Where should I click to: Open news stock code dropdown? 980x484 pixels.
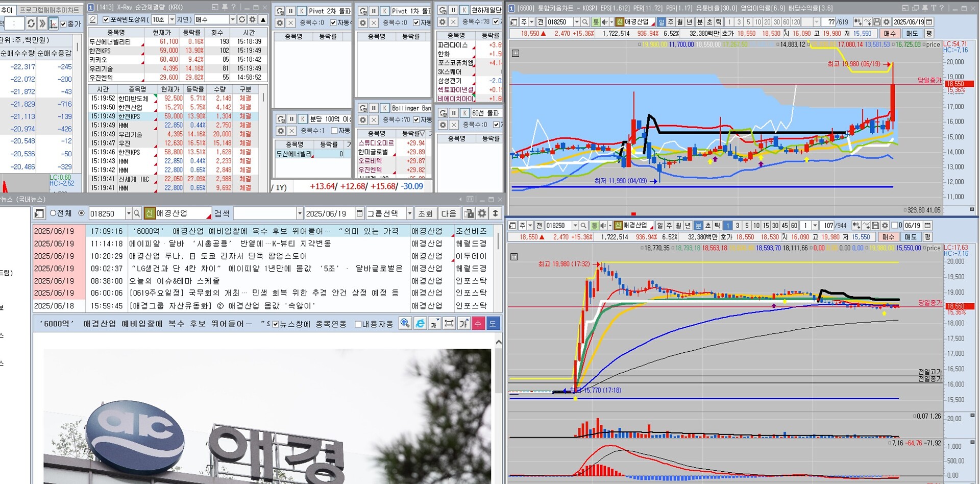click(x=129, y=213)
